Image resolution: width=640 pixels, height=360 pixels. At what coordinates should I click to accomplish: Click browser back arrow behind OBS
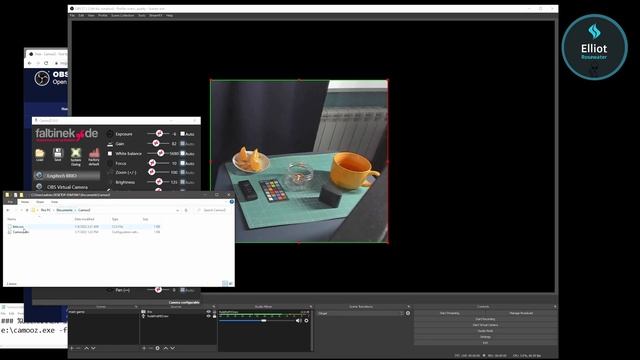(x=30, y=63)
